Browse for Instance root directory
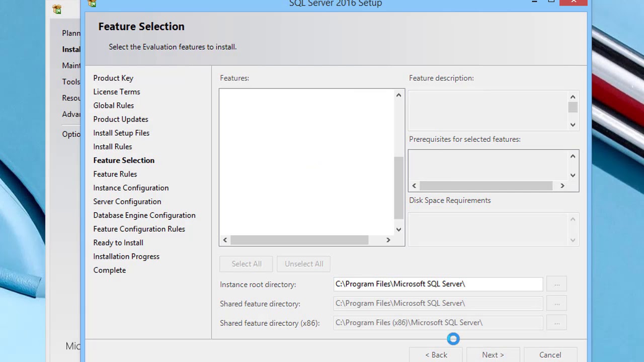Screen dimensions: 644x362 coord(557,284)
